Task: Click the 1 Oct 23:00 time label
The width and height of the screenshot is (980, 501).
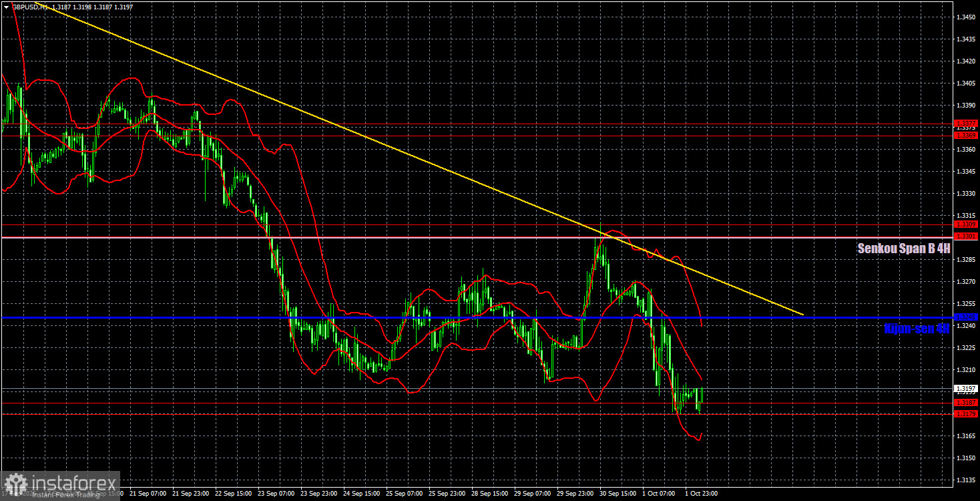Action: click(x=702, y=494)
